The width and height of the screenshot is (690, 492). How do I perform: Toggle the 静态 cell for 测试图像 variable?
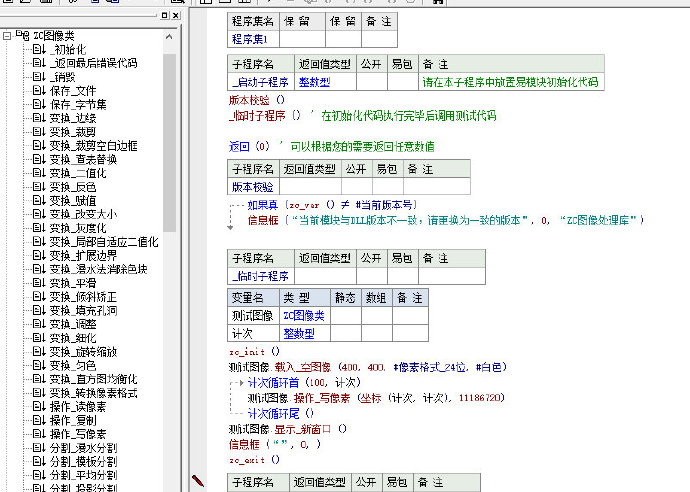pyautogui.click(x=345, y=315)
